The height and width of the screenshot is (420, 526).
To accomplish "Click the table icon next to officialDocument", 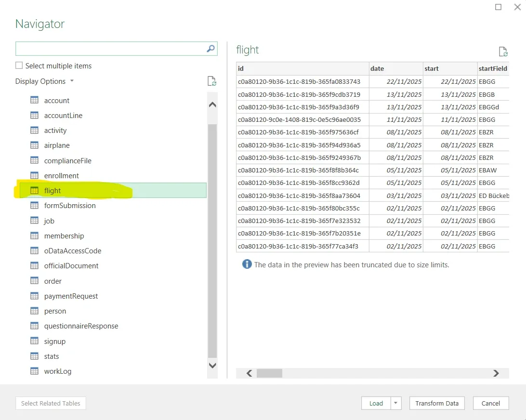I will tap(34, 265).
